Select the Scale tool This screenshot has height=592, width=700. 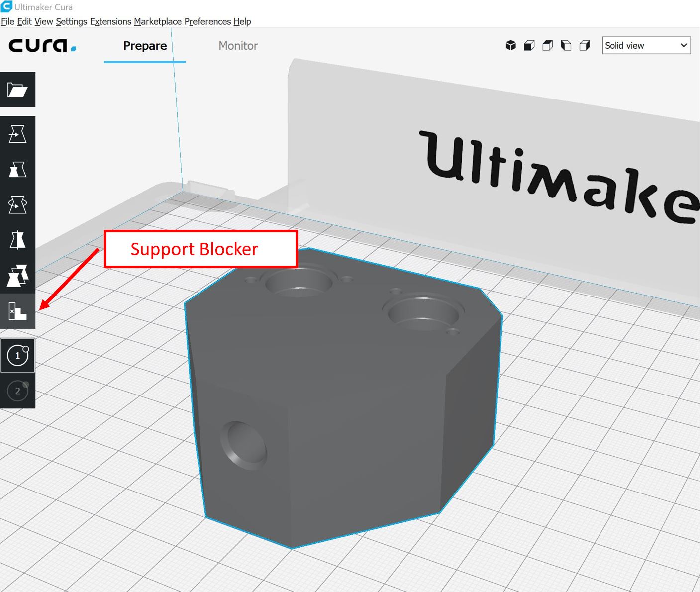pyautogui.click(x=17, y=169)
